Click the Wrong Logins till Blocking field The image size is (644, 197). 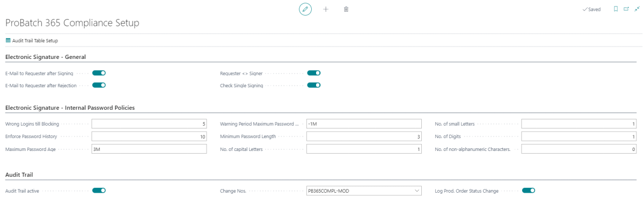pyautogui.click(x=149, y=124)
